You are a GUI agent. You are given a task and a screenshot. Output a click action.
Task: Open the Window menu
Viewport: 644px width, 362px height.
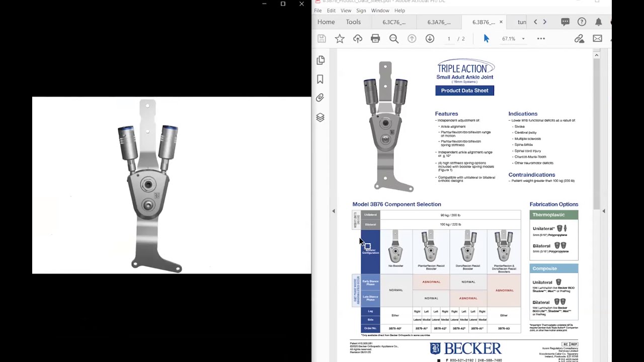[x=380, y=11]
